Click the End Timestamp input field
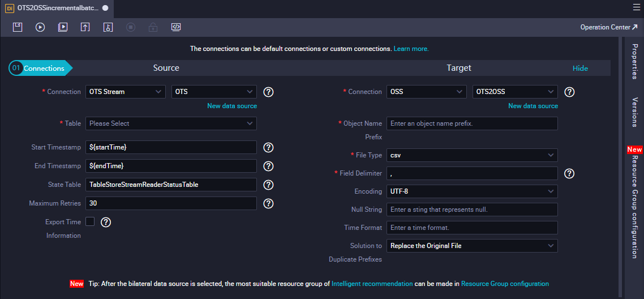Viewport: 644px width, 299px height. (171, 166)
